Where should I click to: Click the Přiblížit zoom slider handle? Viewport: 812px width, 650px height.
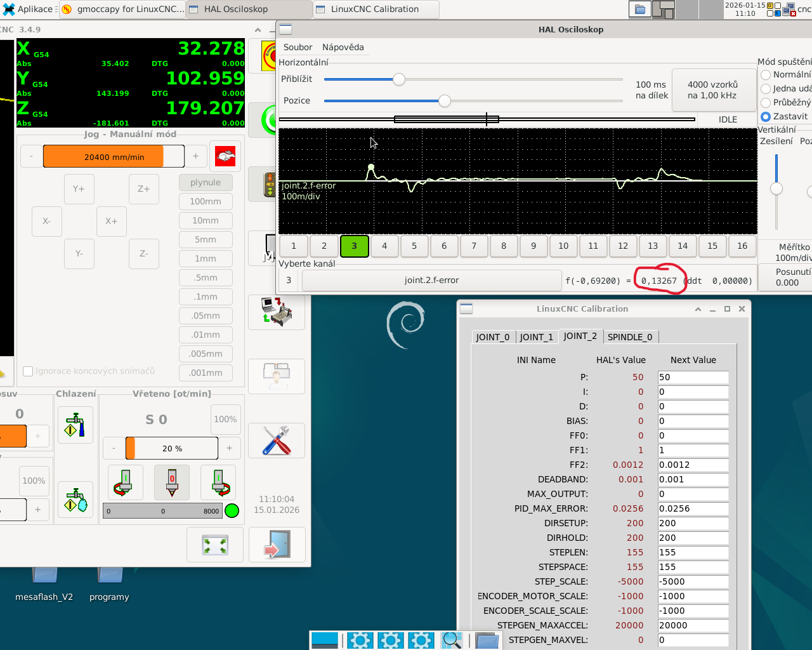(x=398, y=79)
